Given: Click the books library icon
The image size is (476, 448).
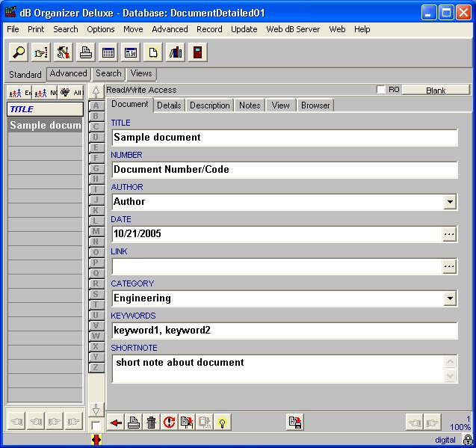Looking at the screenshot, I should 176,52.
